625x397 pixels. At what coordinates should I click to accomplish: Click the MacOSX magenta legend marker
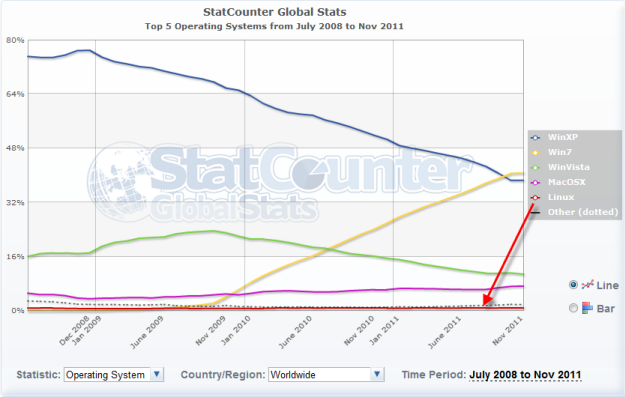coord(535,183)
